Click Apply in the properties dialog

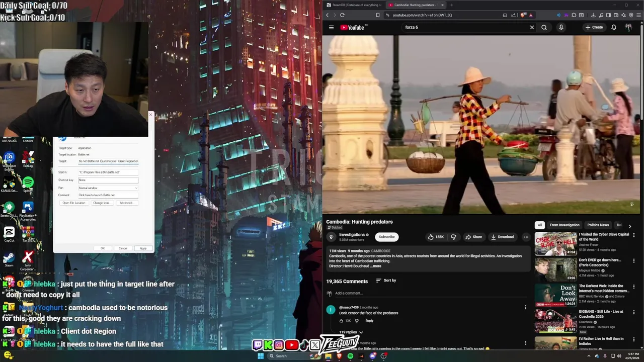(x=143, y=248)
